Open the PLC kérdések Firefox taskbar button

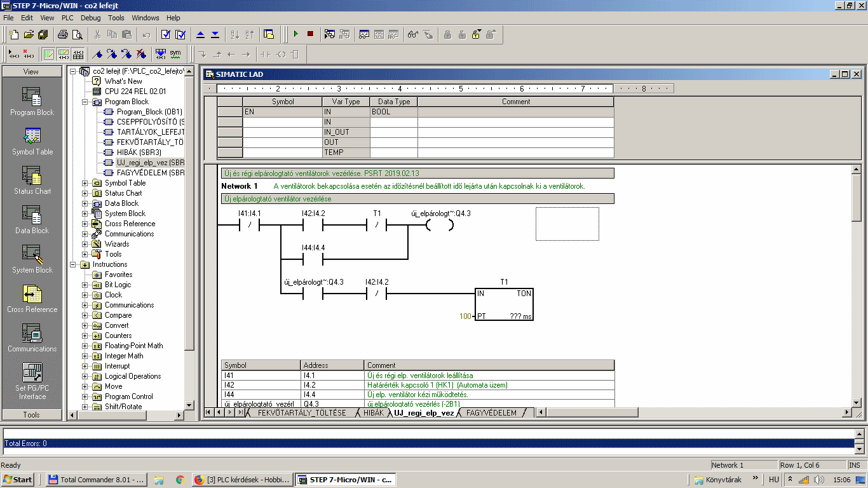[242, 480]
